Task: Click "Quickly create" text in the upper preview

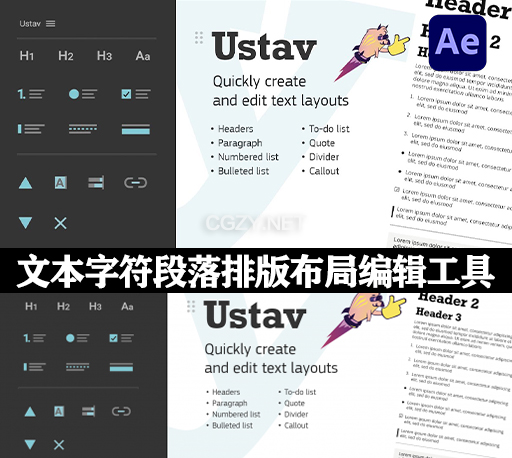Action: [259, 81]
